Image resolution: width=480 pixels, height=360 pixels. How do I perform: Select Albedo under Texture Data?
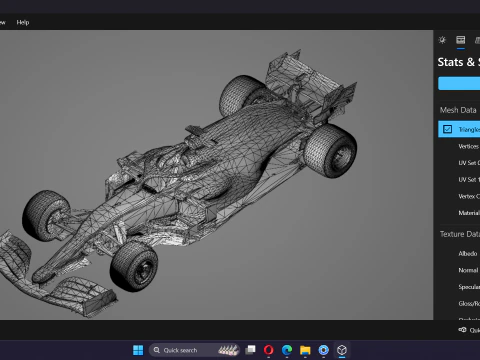click(x=468, y=254)
